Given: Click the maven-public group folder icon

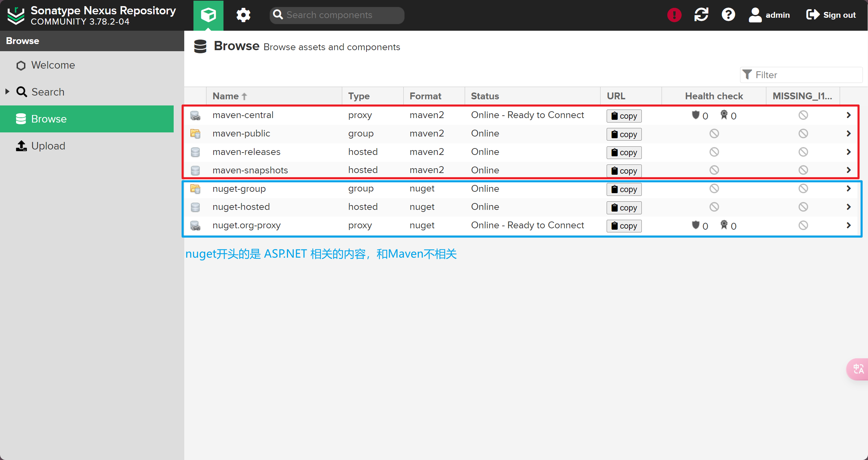Looking at the screenshot, I should pyautogui.click(x=195, y=133).
